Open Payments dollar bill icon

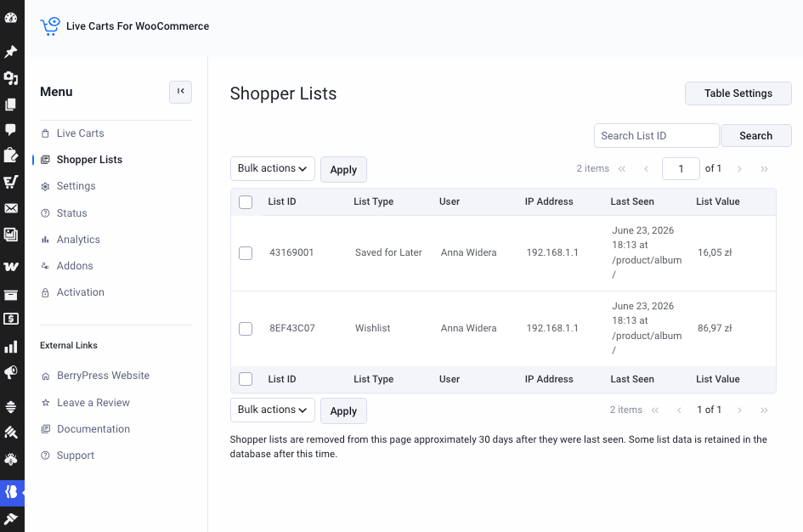[11, 319]
